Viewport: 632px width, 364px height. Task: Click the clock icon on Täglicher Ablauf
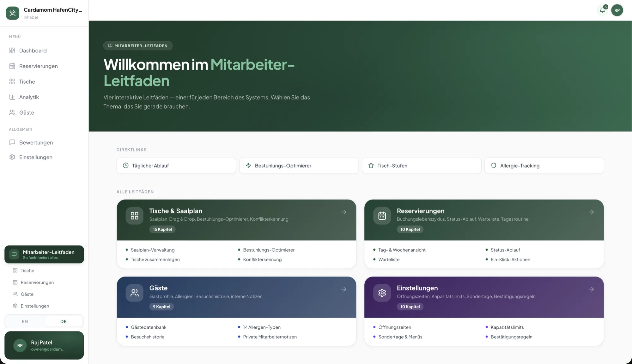click(126, 165)
